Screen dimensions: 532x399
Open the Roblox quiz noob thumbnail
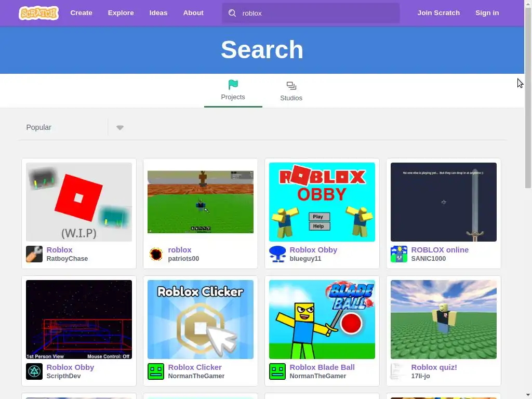click(444, 320)
